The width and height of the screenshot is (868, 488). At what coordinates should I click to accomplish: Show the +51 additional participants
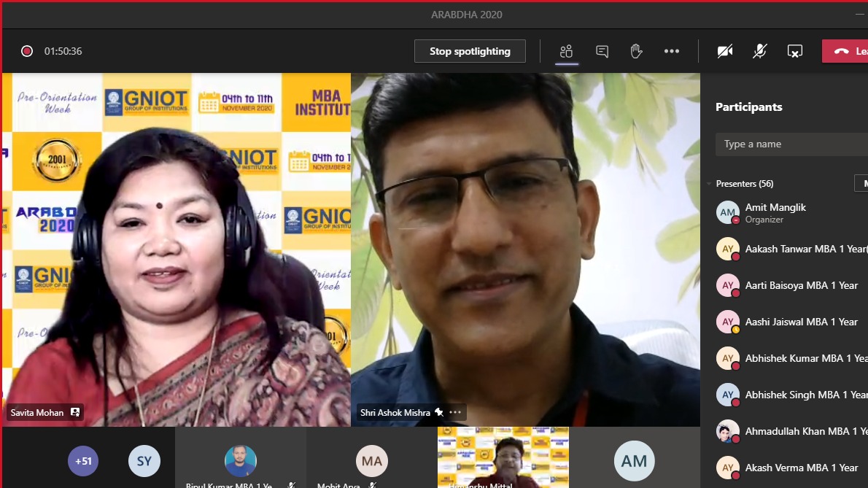coord(83,461)
